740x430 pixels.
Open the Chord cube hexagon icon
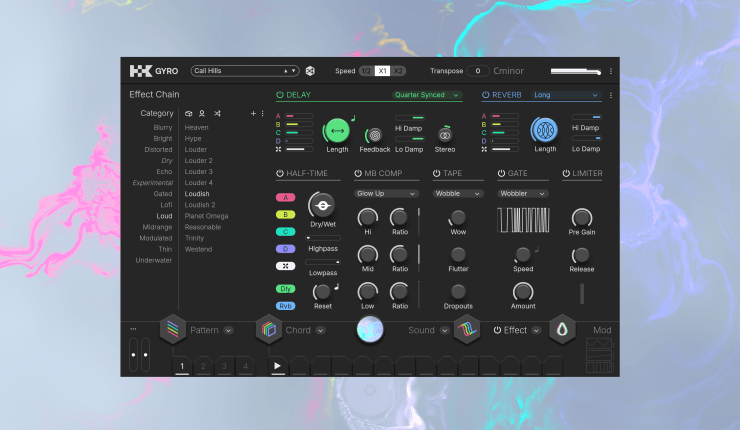(268, 330)
